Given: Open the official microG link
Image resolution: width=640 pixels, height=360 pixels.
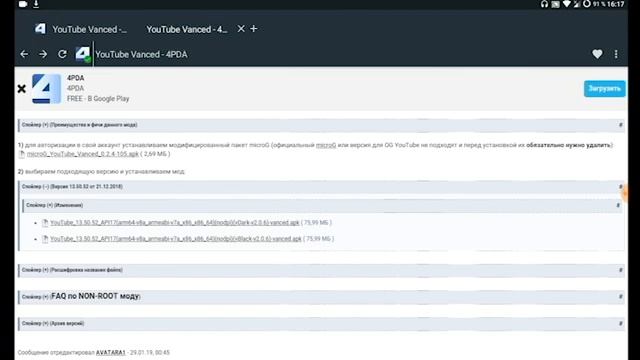Looking at the screenshot, I should [326, 145].
